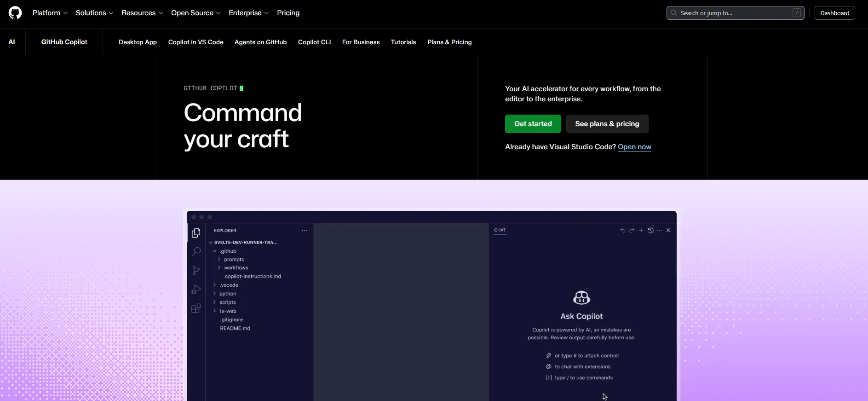Open chat history clock icon
Image resolution: width=868 pixels, height=401 pixels.
(x=650, y=230)
